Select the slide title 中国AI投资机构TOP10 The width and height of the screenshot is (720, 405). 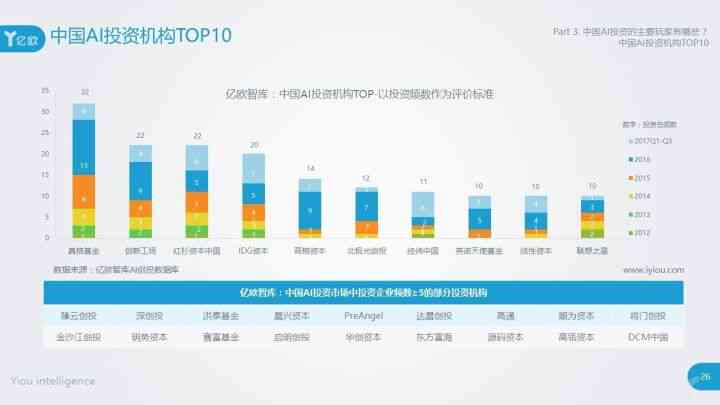(x=141, y=36)
